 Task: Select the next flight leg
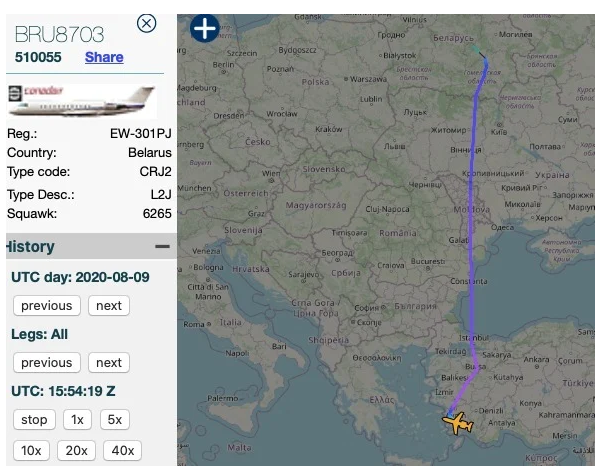(x=108, y=362)
